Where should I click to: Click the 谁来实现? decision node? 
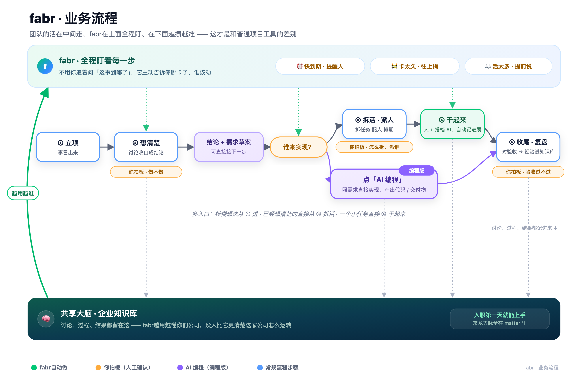pyautogui.click(x=298, y=147)
